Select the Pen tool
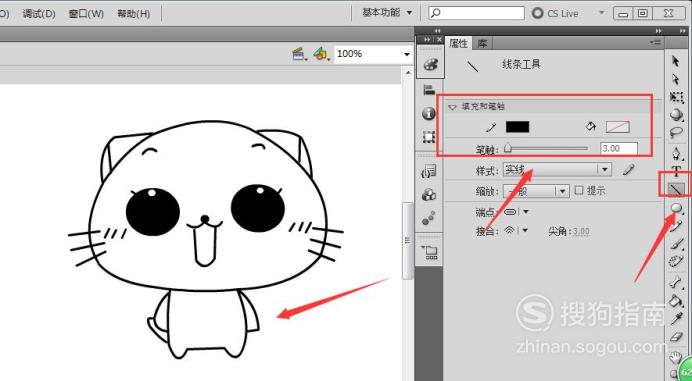Screen dimensions: 692x381 tap(676, 153)
